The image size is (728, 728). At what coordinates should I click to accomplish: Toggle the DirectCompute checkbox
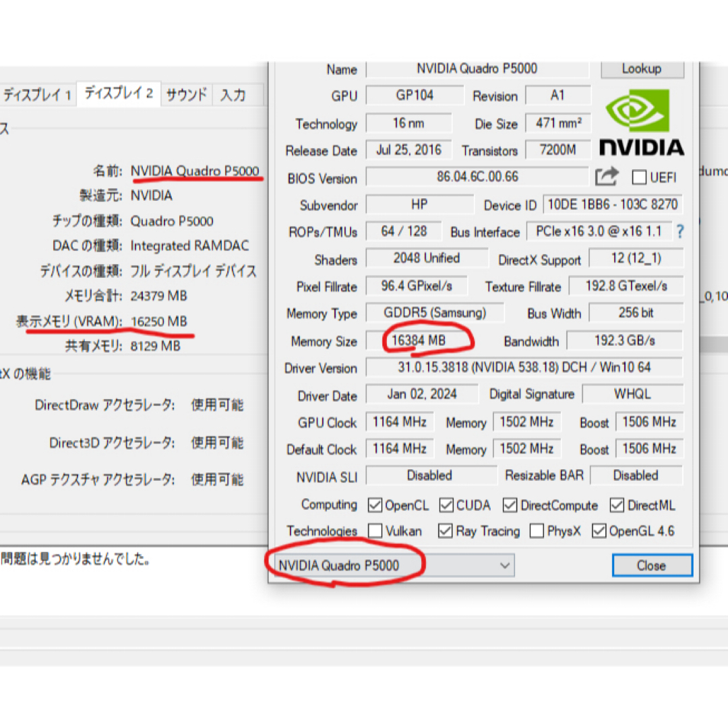(510, 505)
